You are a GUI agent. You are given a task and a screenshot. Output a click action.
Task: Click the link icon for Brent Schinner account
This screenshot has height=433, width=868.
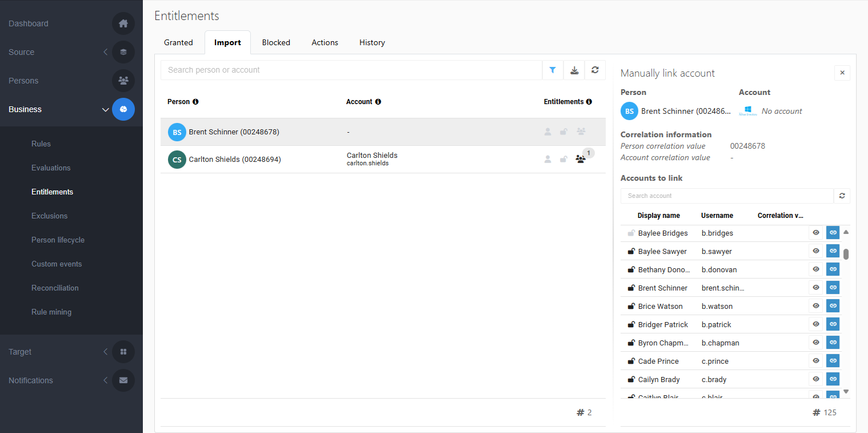tap(833, 288)
